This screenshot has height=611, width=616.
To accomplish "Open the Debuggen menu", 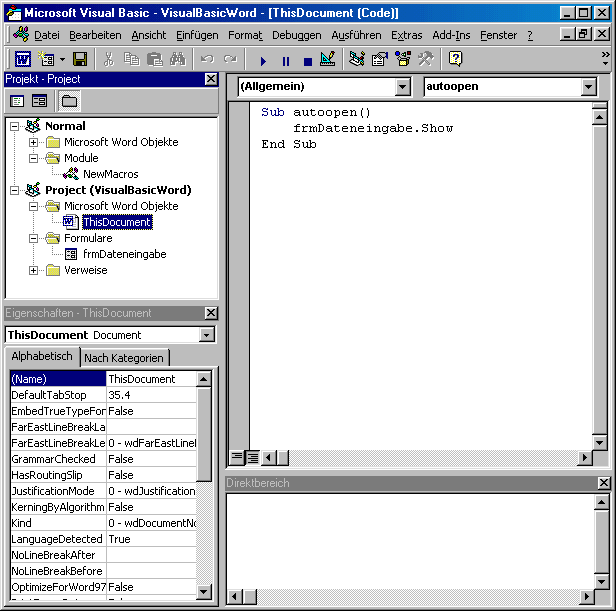I will coord(296,35).
